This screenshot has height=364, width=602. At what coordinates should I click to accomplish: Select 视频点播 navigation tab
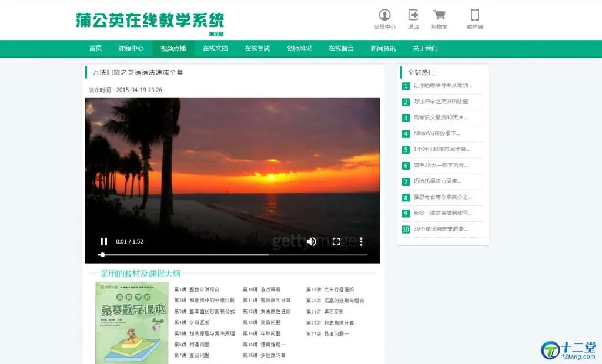[x=173, y=49]
